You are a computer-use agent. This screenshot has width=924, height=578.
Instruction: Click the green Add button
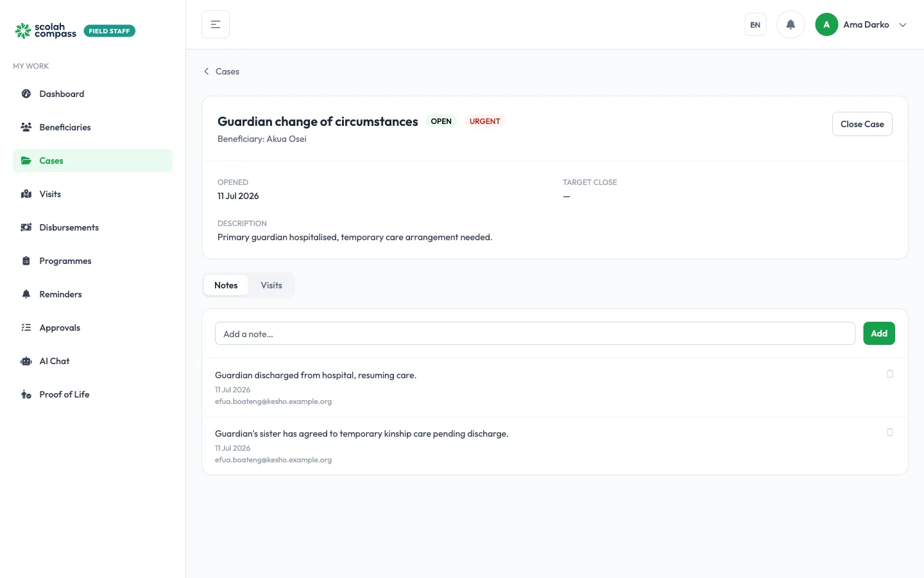(x=879, y=333)
